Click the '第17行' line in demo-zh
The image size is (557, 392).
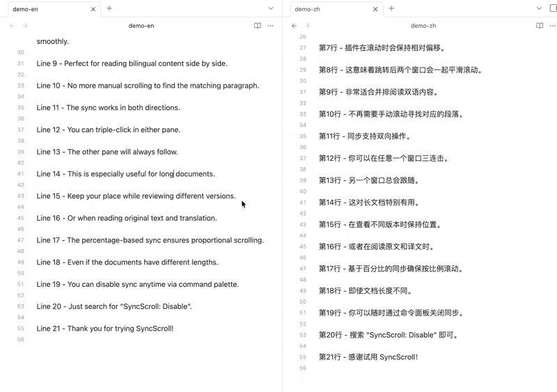[x=391, y=269]
